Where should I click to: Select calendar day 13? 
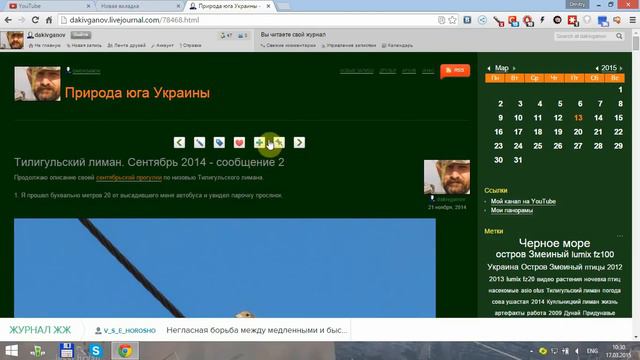coord(578,118)
